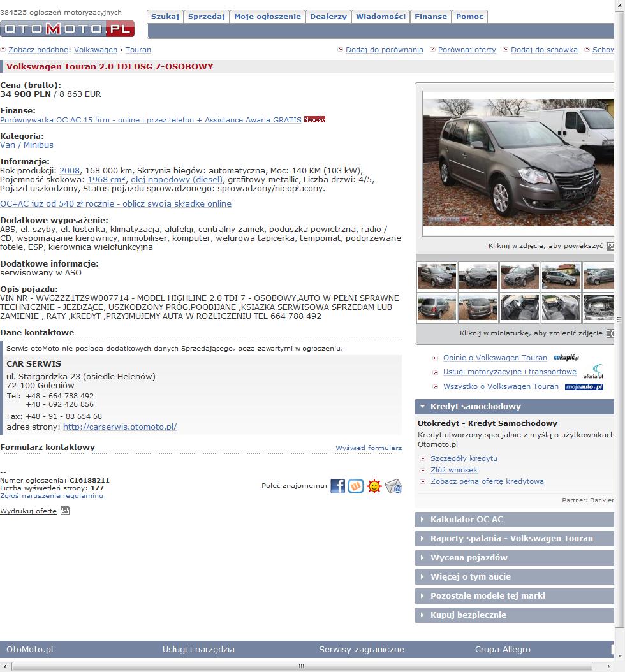Expand the Wycena pojazdów section
The width and height of the screenshot is (625, 672).
[x=515, y=558]
